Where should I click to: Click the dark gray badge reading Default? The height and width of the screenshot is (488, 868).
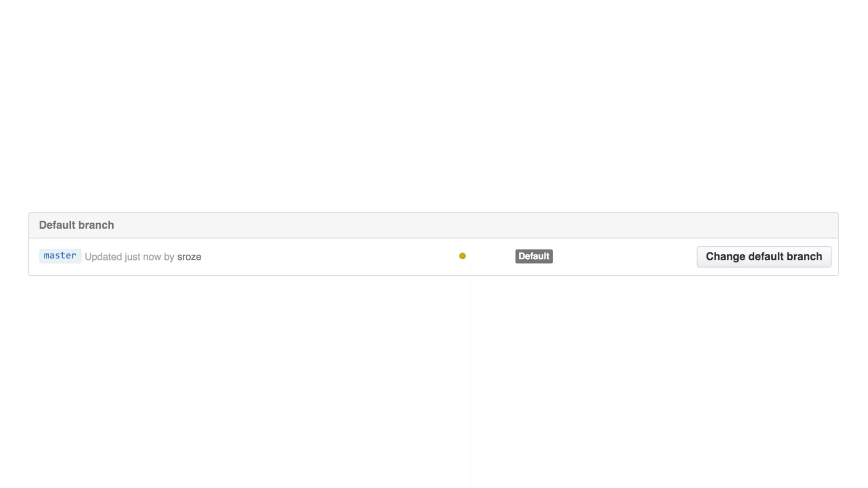534,256
